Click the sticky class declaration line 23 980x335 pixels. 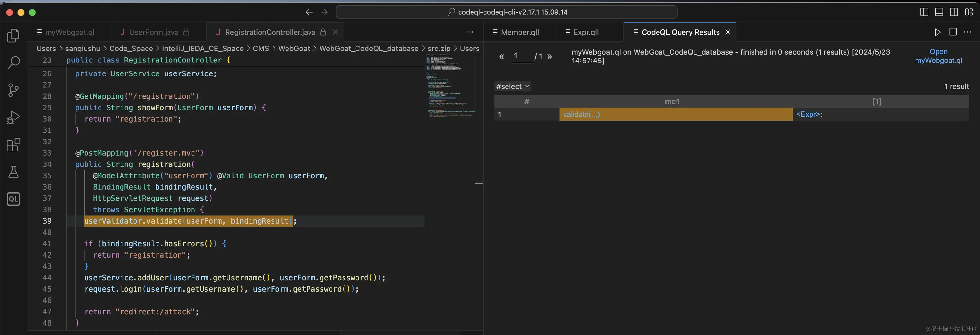226,60
